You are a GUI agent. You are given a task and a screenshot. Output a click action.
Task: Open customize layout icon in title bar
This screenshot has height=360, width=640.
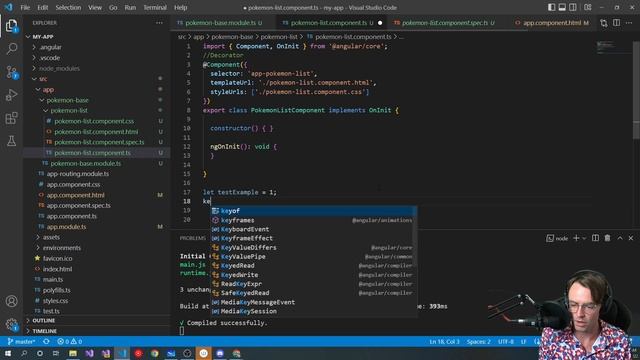[x=588, y=7]
